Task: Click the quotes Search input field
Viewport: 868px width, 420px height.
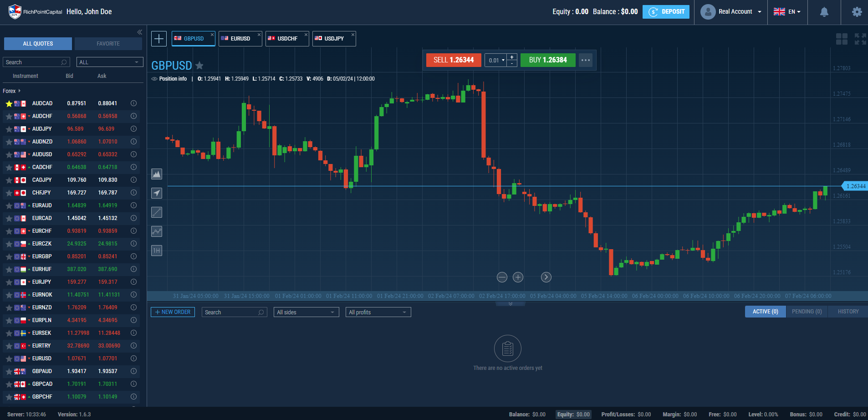Action: pos(36,62)
